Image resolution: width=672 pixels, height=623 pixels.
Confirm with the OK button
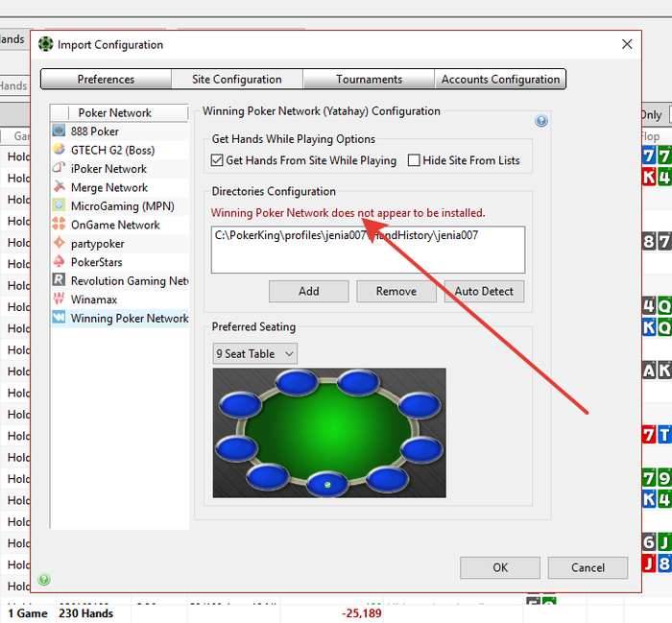click(x=500, y=567)
